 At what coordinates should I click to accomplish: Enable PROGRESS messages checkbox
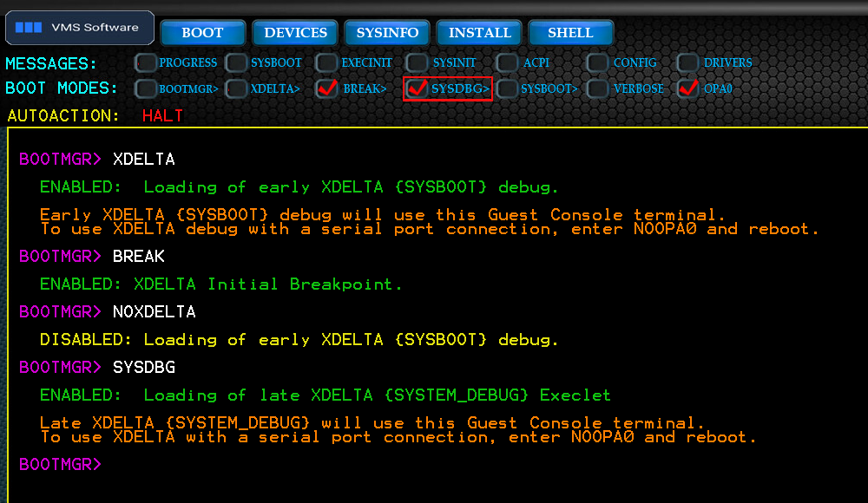point(146,62)
